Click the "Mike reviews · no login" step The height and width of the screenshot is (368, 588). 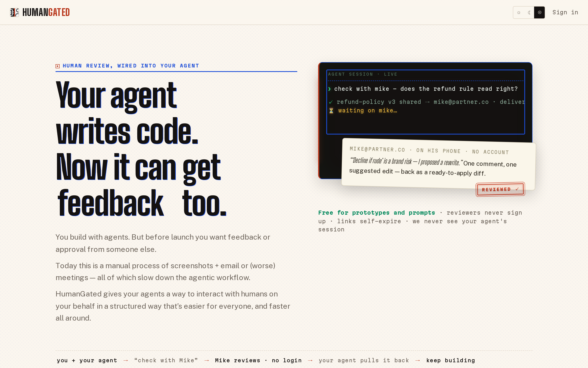(x=258, y=360)
